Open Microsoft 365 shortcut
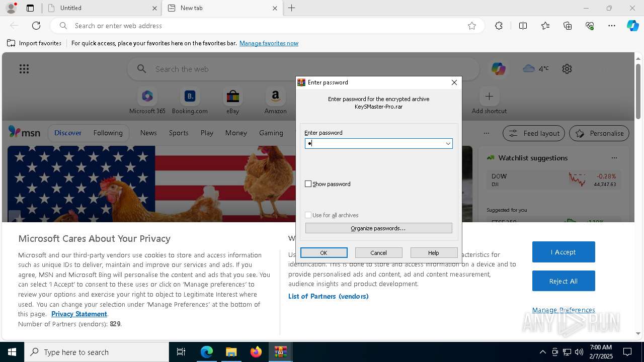 coord(147,101)
